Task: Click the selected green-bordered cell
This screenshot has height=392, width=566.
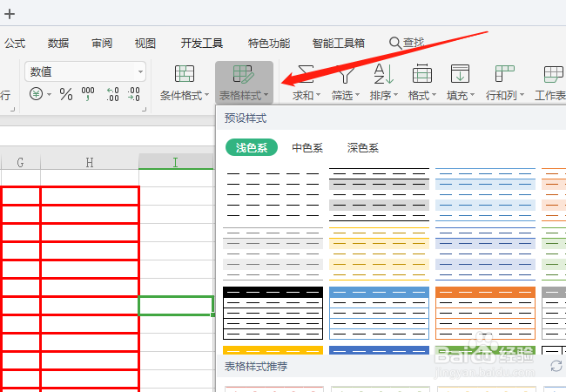Action: [176, 306]
